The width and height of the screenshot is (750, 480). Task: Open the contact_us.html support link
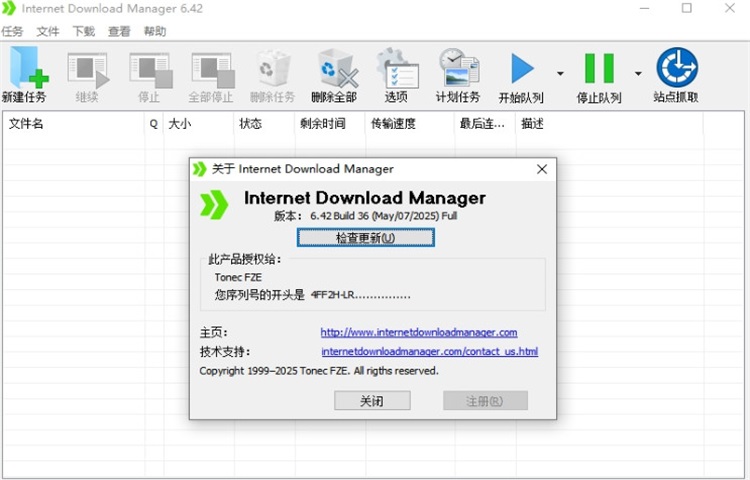click(430, 351)
